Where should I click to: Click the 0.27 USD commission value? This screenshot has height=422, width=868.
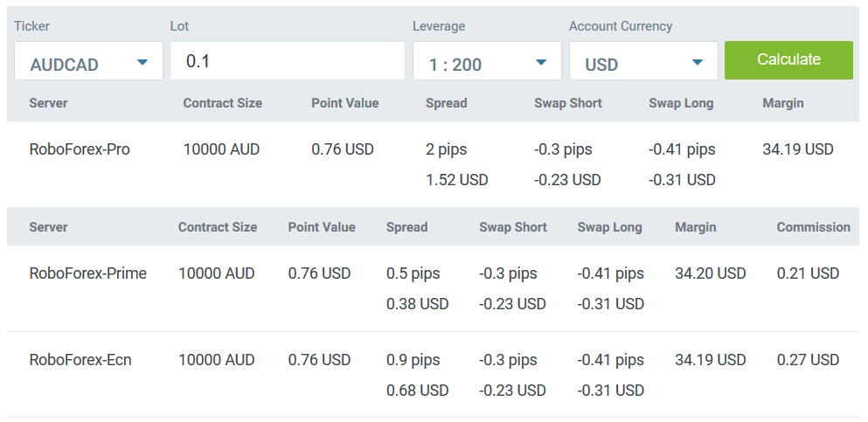[809, 359]
